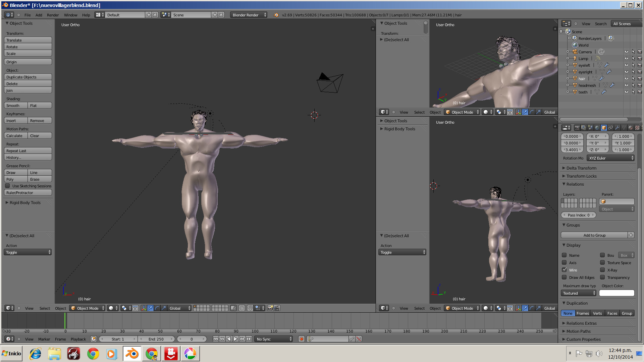Click the Render properties camera icon
The image size is (644, 362).
point(577,128)
